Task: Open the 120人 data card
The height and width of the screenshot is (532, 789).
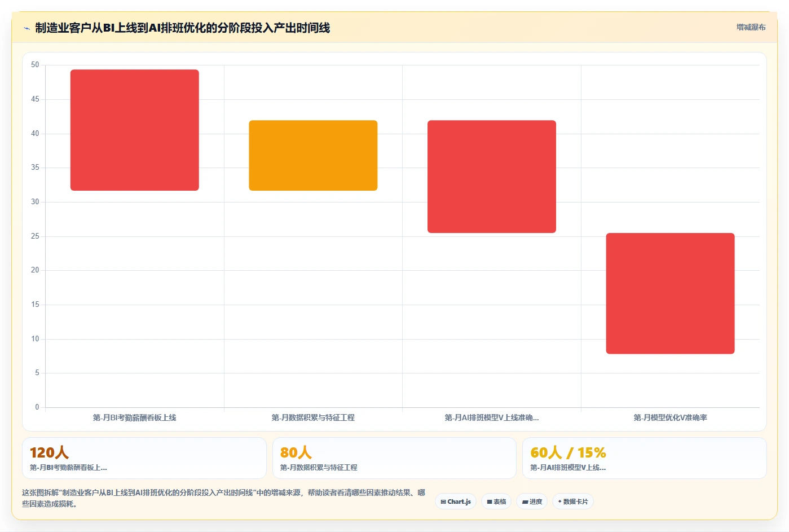Action: (144, 458)
